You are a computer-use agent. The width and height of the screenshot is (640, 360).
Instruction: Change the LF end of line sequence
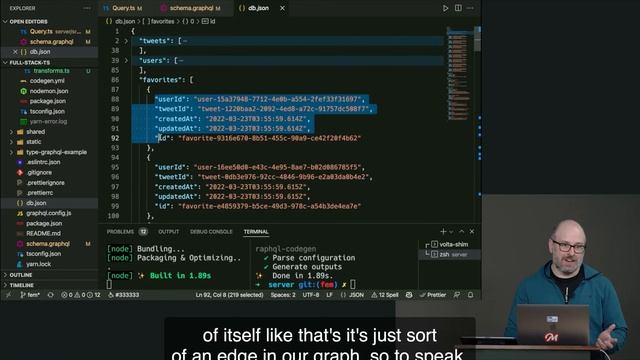329,295
